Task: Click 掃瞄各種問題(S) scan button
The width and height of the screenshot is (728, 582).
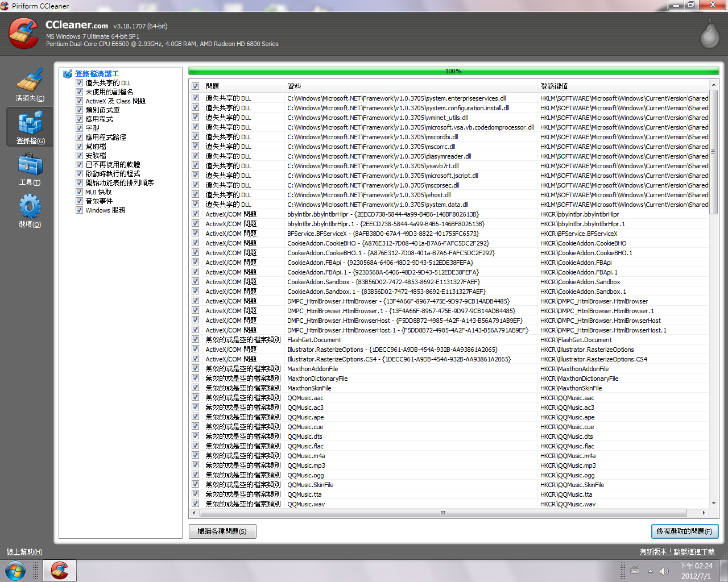Action: tap(222, 531)
